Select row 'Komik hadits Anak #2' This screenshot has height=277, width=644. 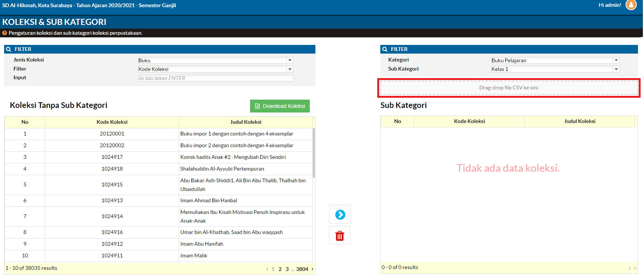[158, 157]
